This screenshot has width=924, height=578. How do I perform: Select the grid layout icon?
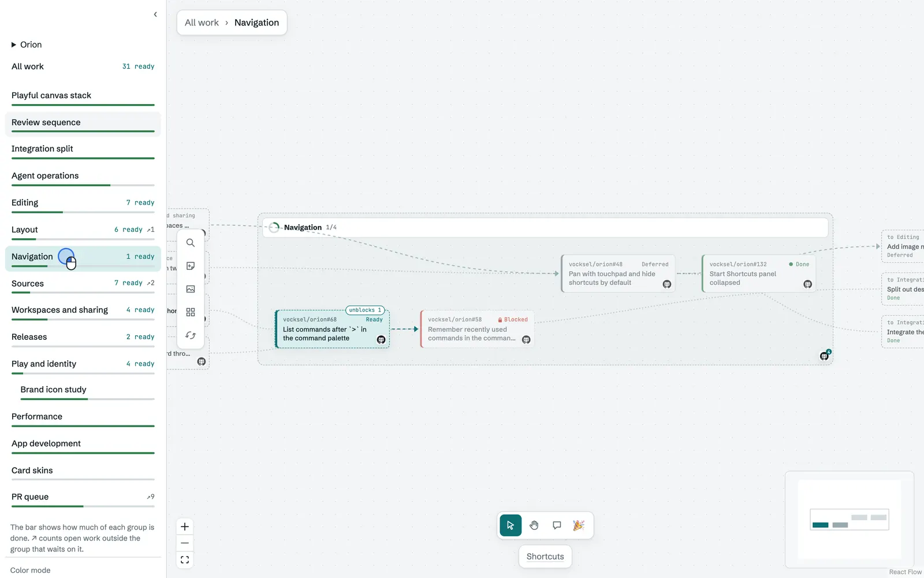pos(191,312)
